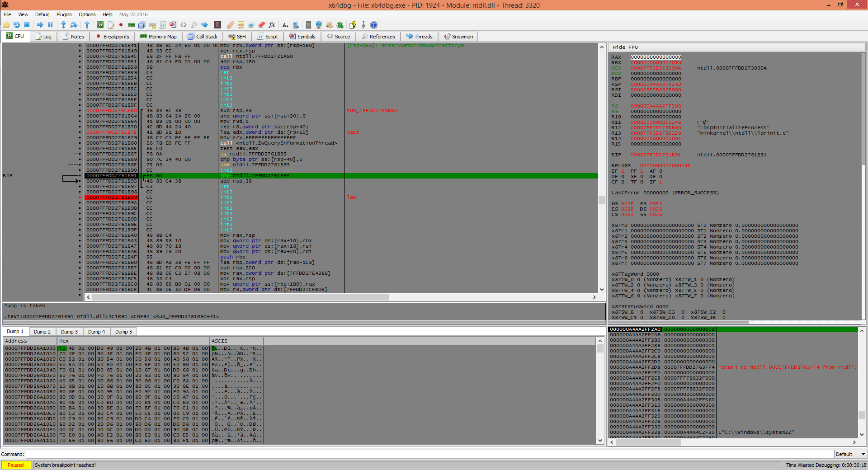Viewport: 868px width, 470px height.
Task: Click the Step over icon
Action: point(74,25)
